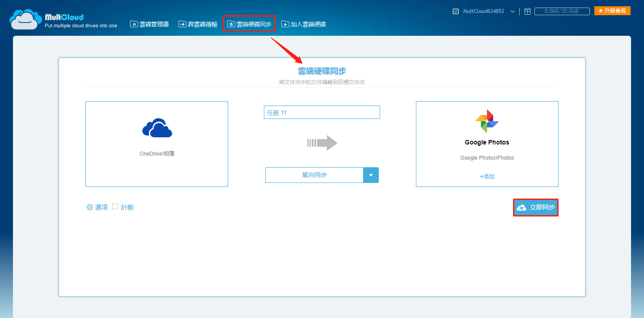Click the gift box icon
The width and height of the screenshot is (644, 318).
(x=527, y=11)
